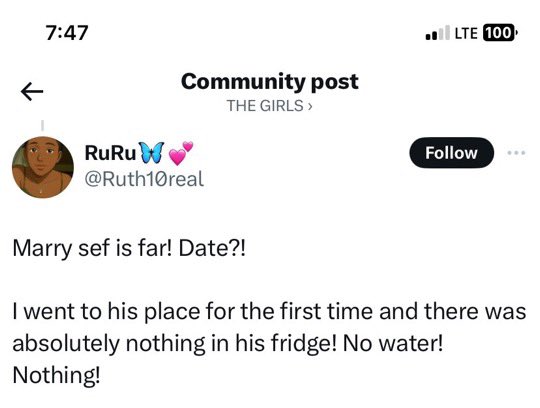Click RuRu's profile avatar
Image resolution: width=540 pixels, height=408 pixels.
coord(43,167)
